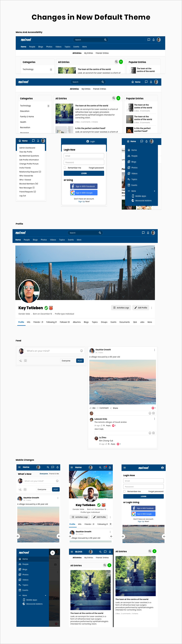Click the Comment icon on desktop feed post
Viewport: 182px width, 644px height.
98,408
